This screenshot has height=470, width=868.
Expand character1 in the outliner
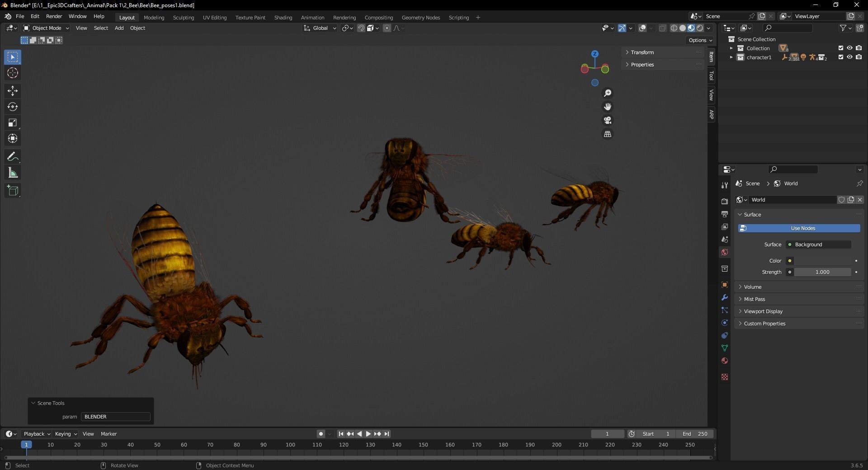pos(731,57)
